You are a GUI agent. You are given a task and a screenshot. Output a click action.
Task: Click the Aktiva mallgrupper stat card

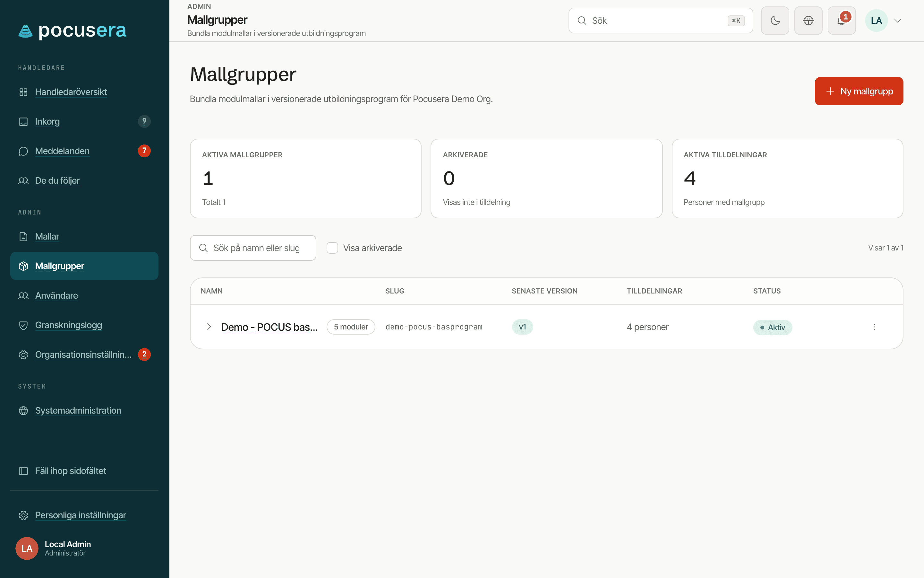point(306,179)
